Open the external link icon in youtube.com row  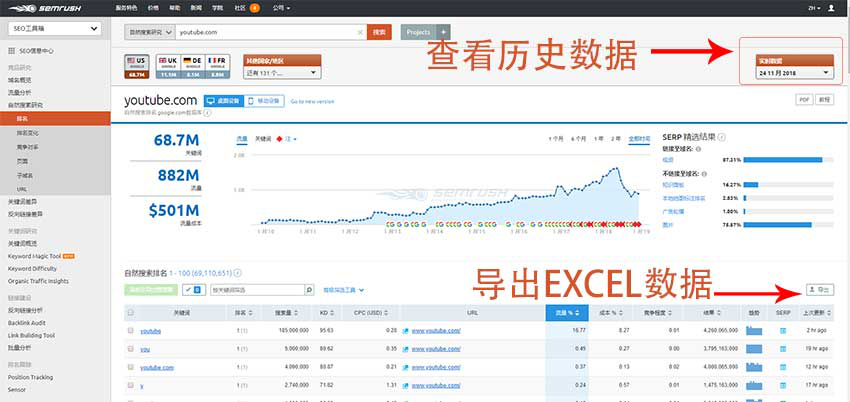(x=405, y=367)
